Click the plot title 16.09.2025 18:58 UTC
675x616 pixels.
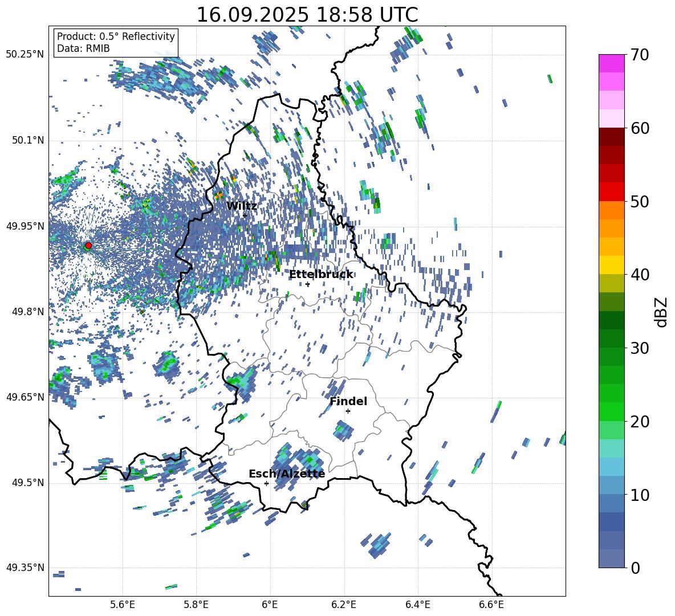pyautogui.click(x=307, y=15)
